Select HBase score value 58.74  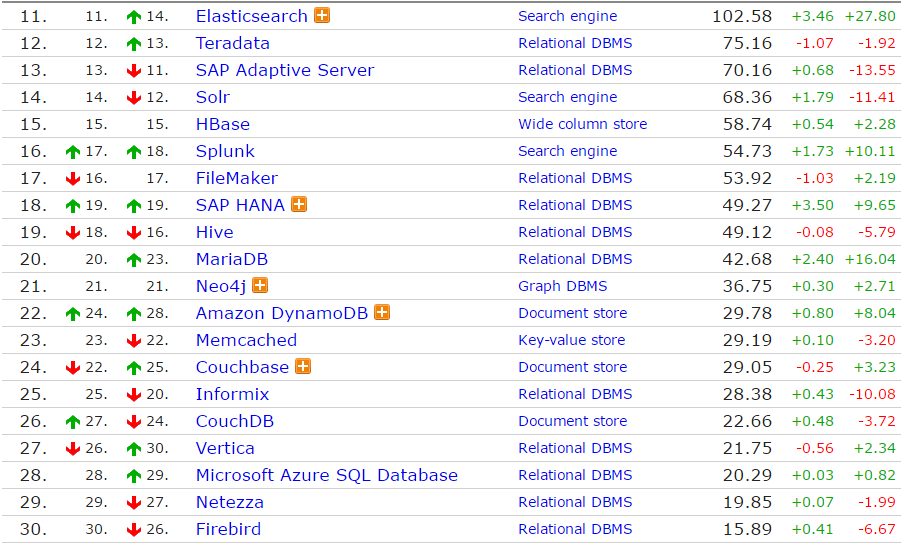[747, 124]
